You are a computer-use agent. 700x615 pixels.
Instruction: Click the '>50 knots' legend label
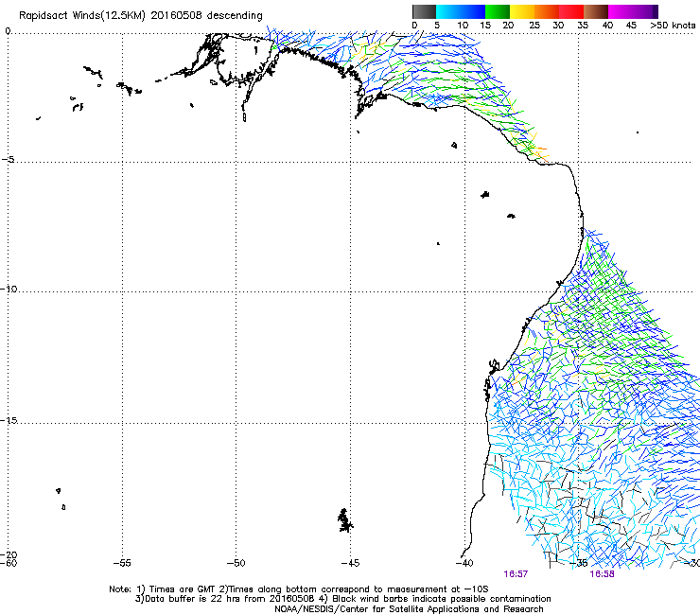(673, 26)
